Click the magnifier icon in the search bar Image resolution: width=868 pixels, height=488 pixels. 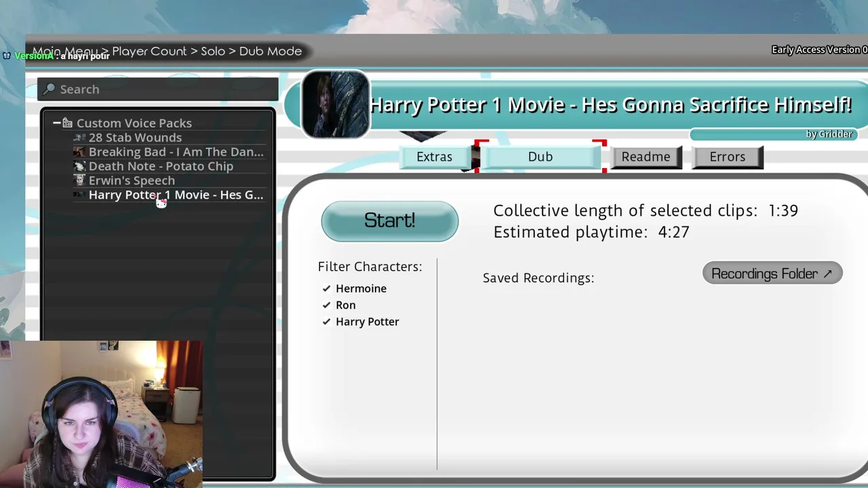coord(49,89)
